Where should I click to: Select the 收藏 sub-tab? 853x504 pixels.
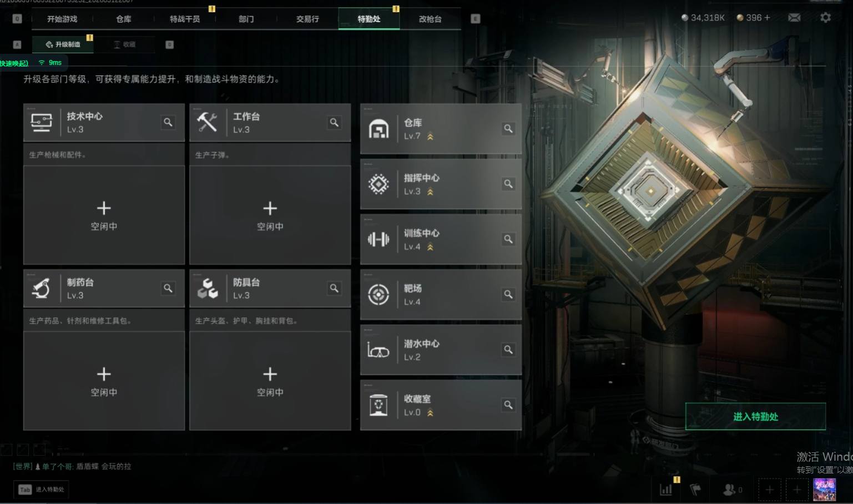tap(124, 44)
